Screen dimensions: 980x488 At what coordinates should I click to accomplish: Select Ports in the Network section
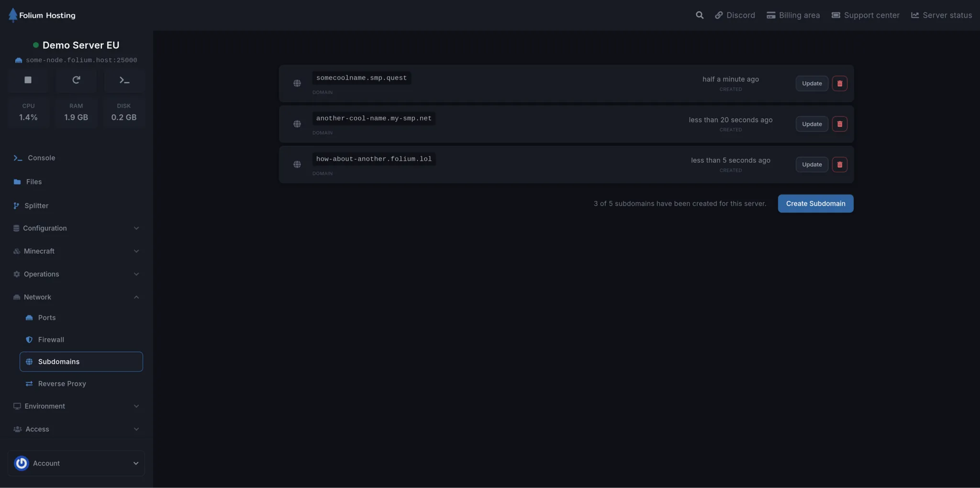click(48, 317)
